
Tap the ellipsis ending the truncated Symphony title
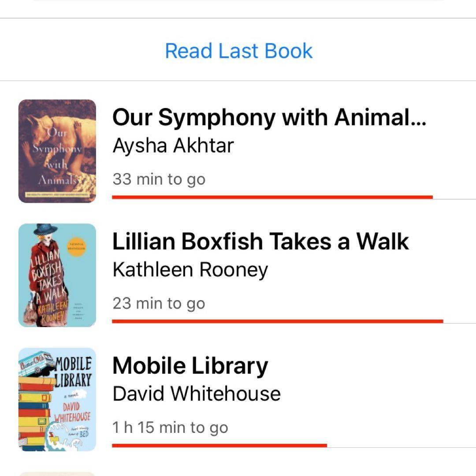click(418, 119)
